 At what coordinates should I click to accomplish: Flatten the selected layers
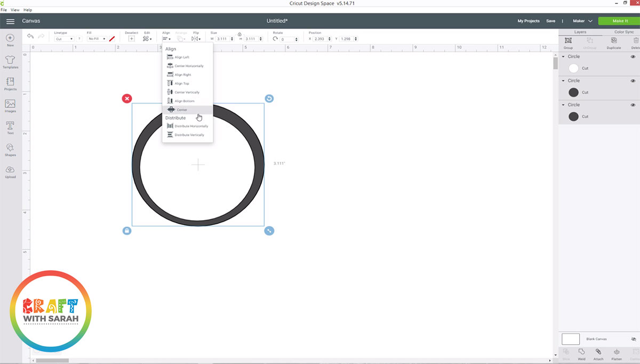click(x=617, y=354)
